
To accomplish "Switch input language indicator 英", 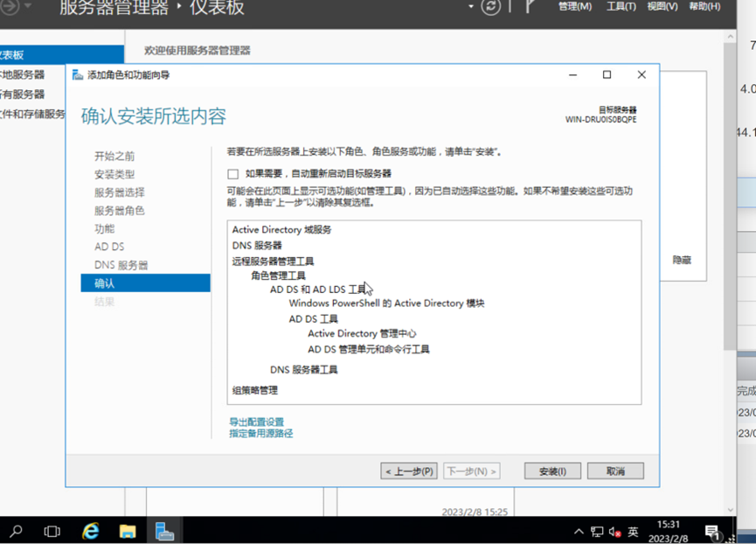I will coord(633,532).
